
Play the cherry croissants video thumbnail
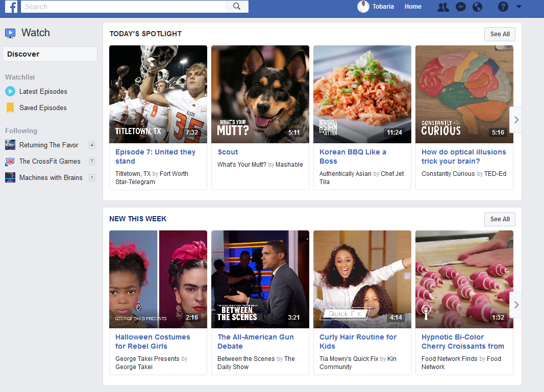point(464,279)
